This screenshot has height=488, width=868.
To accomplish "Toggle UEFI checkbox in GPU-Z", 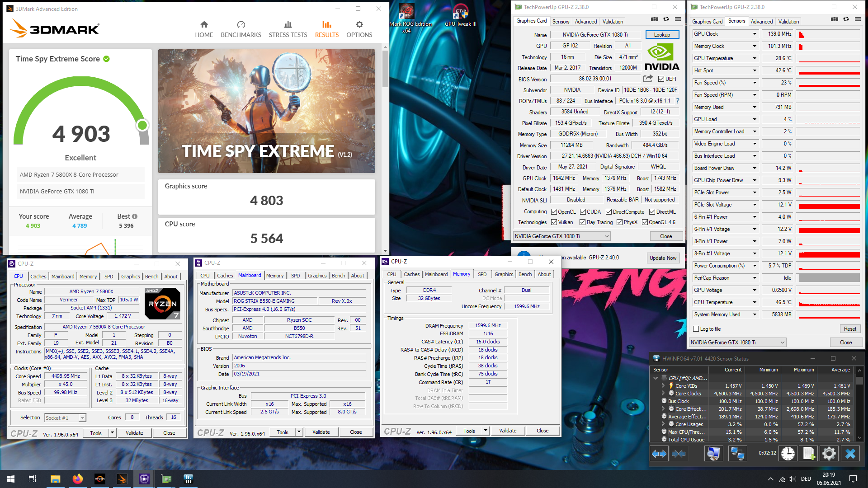I will pos(661,79).
